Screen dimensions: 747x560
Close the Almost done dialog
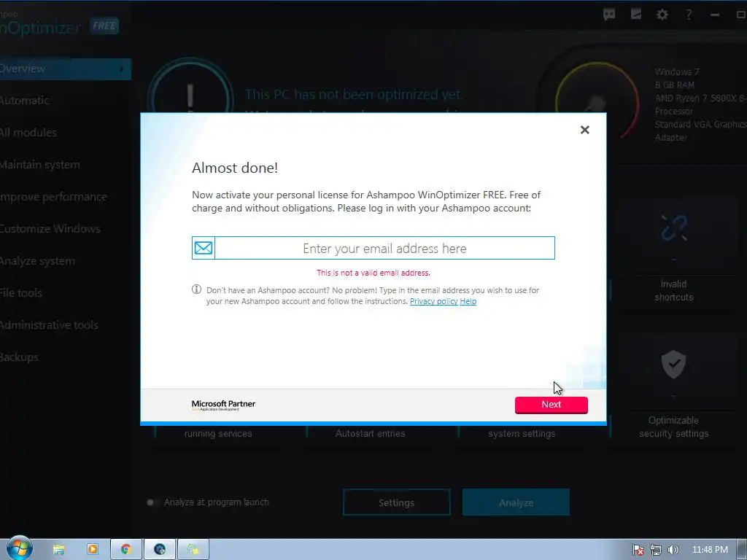coord(584,130)
